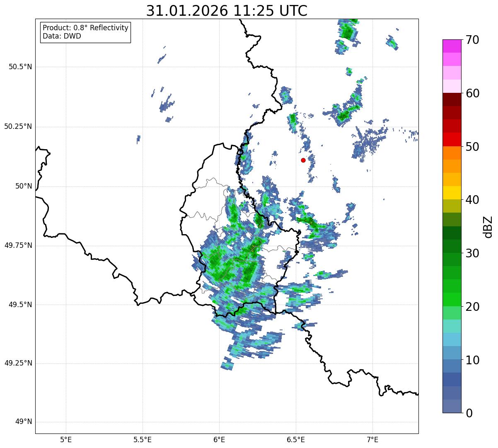The image size is (498, 448).
Task: Pick the yellow swatch just above 40 dBZ
Action: tap(452, 193)
